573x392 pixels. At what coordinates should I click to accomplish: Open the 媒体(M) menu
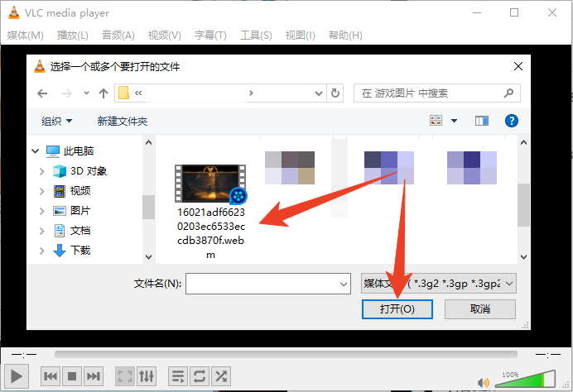[x=26, y=35]
